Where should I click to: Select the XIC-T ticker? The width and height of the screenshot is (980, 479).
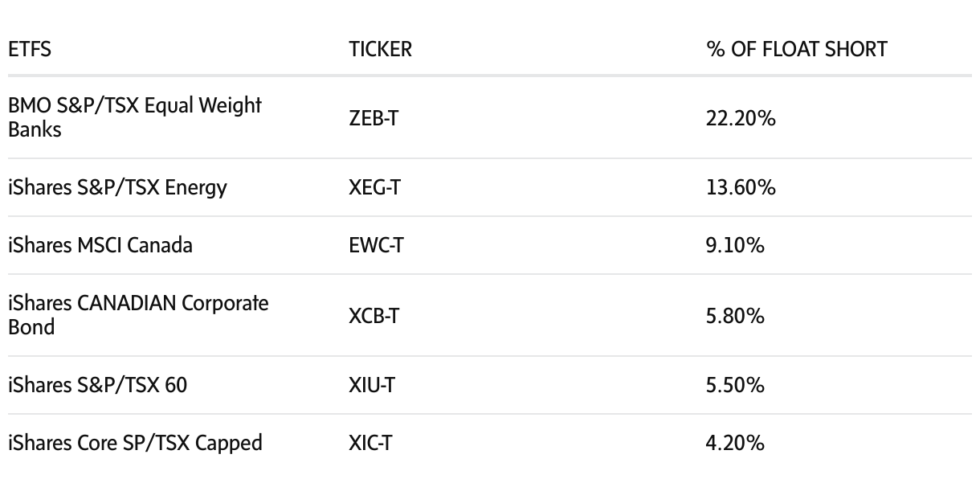coord(370,443)
